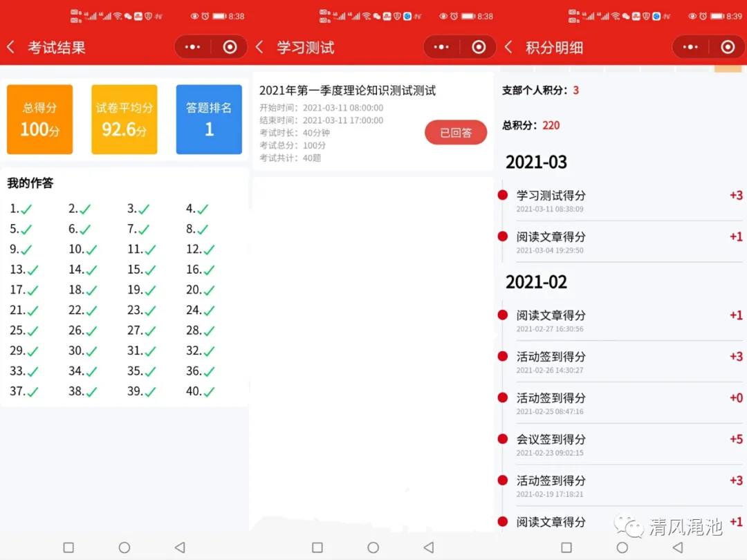Tap back arrow beside 考试结果 title
747x560 pixels.
click(11, 47)
